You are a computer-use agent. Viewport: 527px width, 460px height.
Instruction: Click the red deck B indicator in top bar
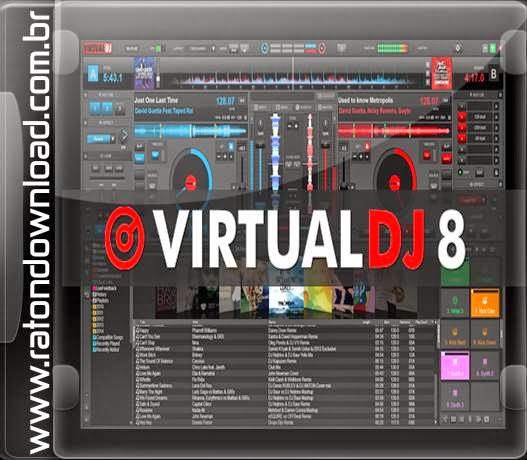322,48
